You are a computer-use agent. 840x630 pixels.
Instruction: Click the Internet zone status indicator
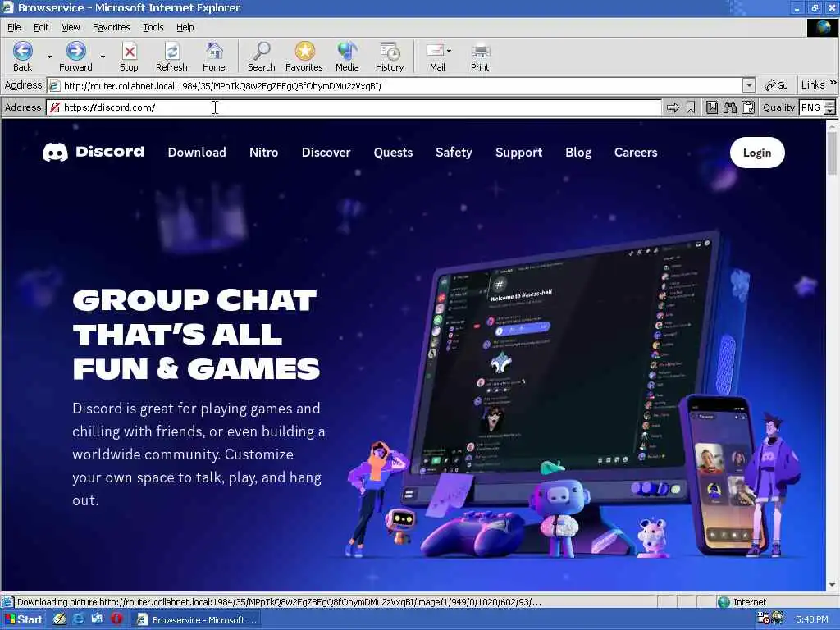(x=742, y=602)
